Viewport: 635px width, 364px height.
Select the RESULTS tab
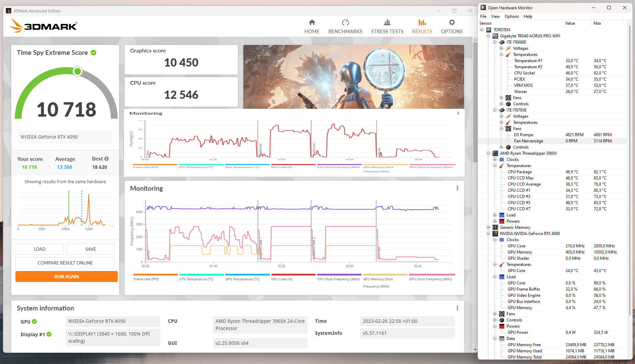click(422, 27)
